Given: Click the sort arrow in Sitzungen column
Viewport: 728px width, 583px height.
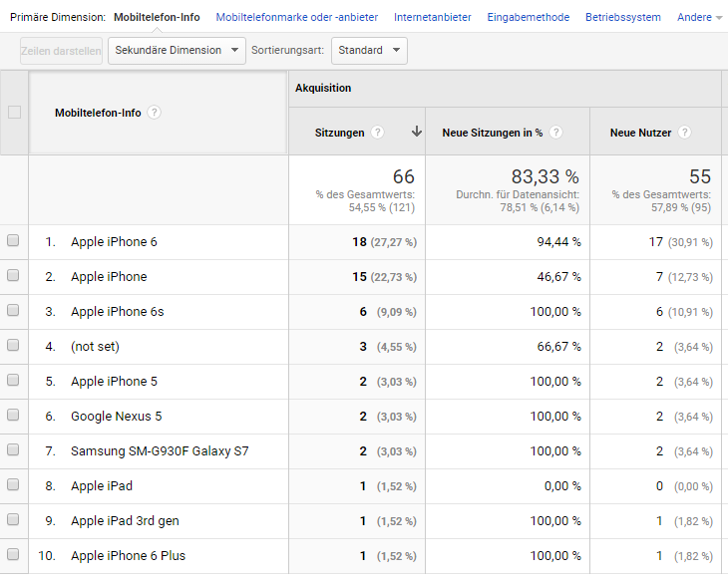Looking at the screenshot, I should 417,132.
